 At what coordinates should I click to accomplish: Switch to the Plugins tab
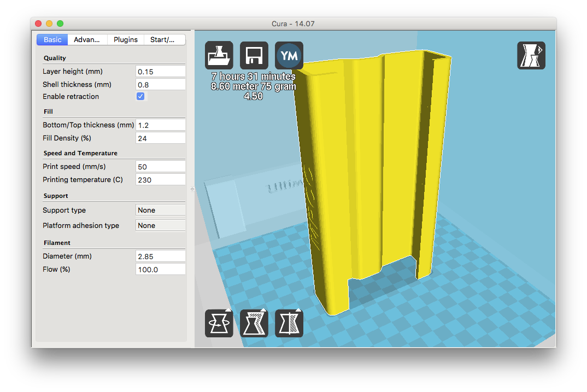pos(126,40)
